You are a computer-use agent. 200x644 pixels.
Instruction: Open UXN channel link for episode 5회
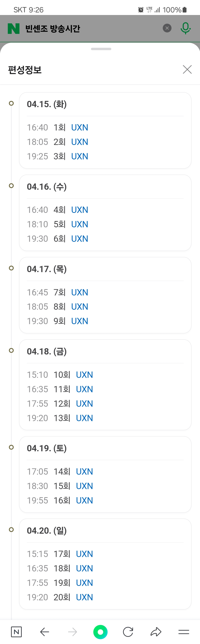[79, 224]
